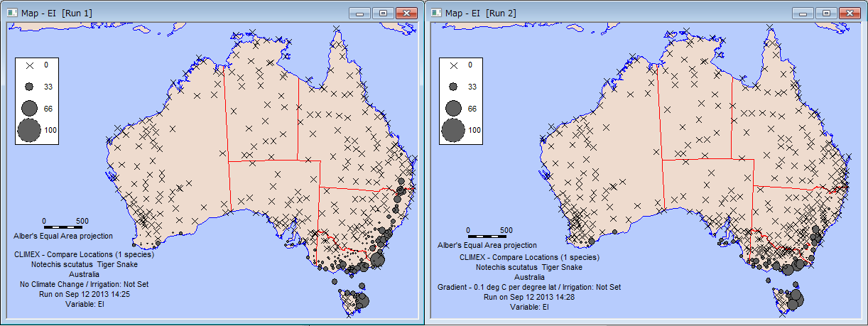Screen dimensions: 868x326
Task: Click 'Variable: EI' text in Run 2
Action: (x=529, y=307)
